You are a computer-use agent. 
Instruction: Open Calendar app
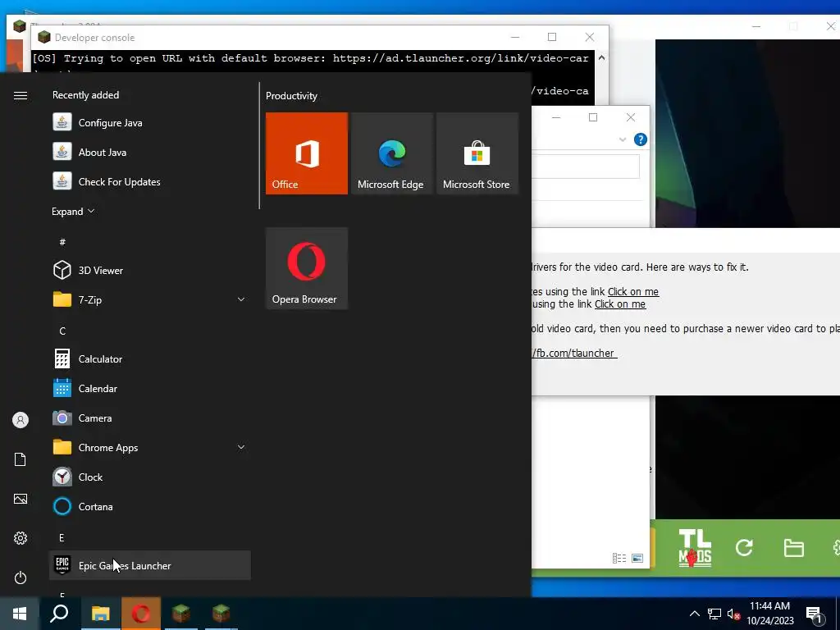[x=150, y=388]
